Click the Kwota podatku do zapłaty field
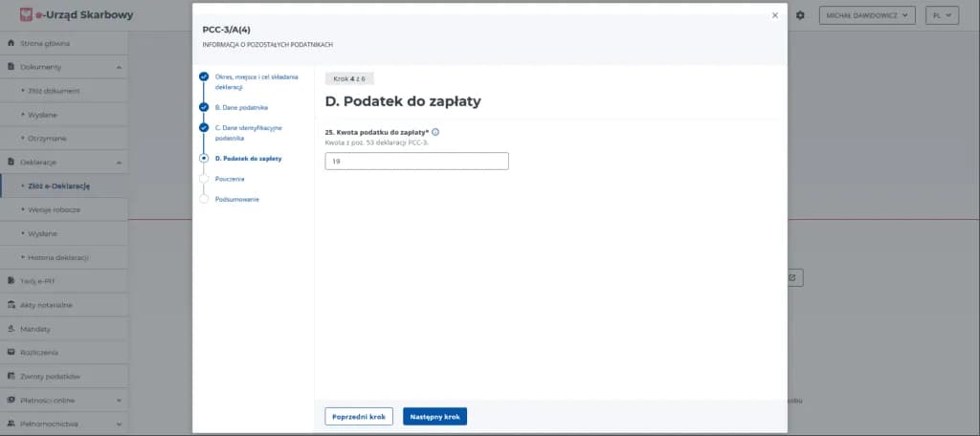The image size is (980, 436). (x=416, y=162)
